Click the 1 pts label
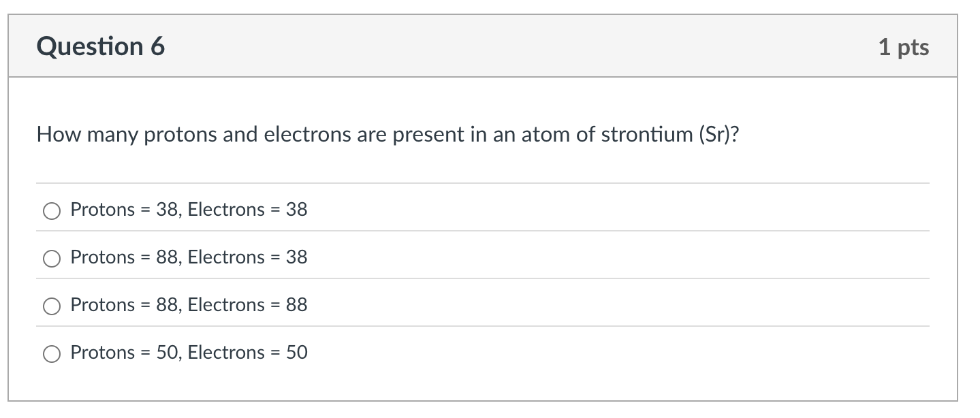Viewport: 980px width, 418px height. (904, 46)
